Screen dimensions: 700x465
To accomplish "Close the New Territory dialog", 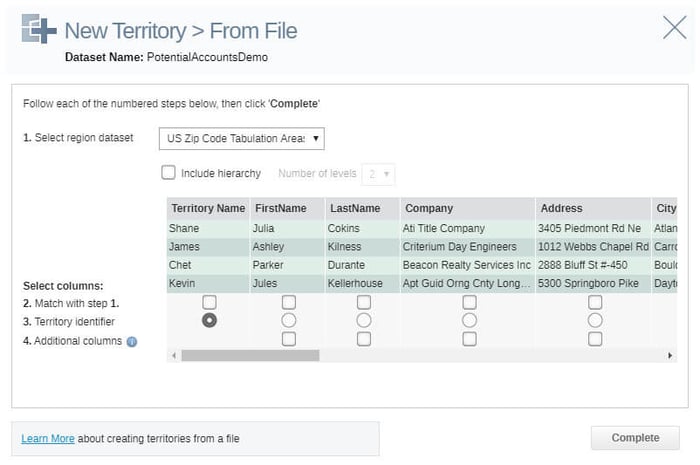I will (x=674, y=28).
